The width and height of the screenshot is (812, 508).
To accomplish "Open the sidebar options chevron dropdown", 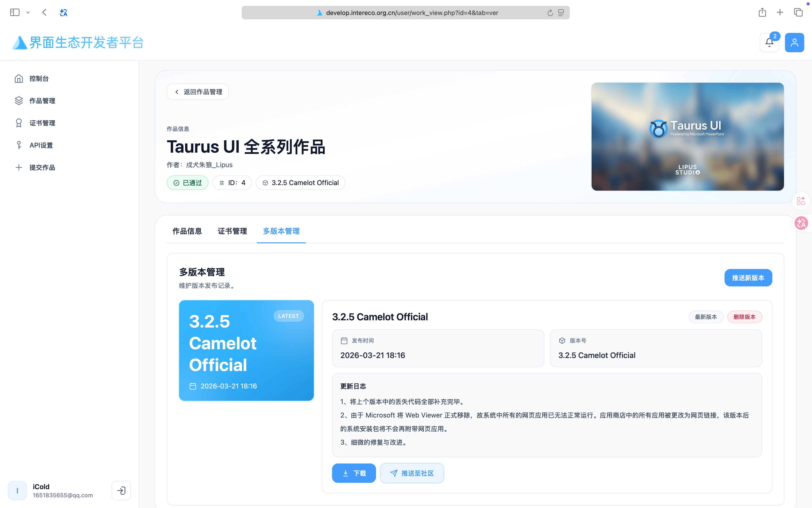I will pyautogui.click(x=28, y=13).
